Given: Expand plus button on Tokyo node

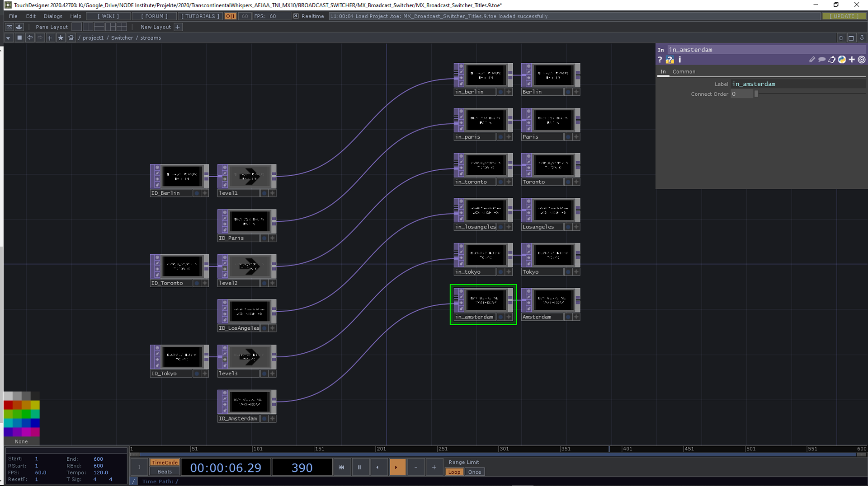Looking at the screenshot, I should tap(576, 272).
